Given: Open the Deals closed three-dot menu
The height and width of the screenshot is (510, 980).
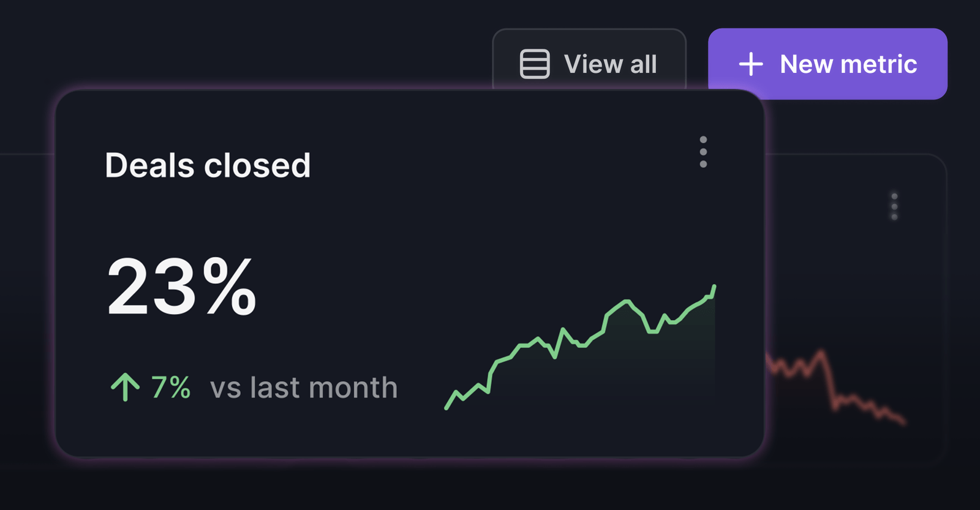Looking at the screenshot, I should coord(703,152).
